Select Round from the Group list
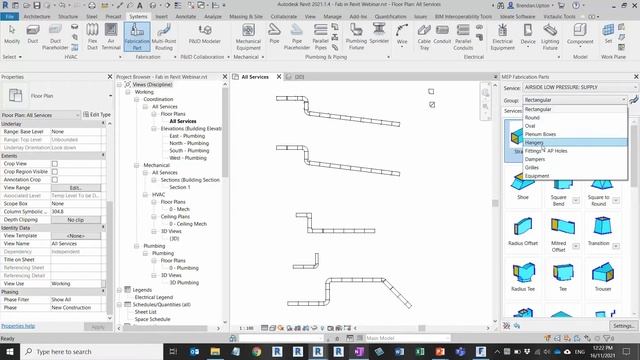The height and width of the screenshot is (360, 640). point(575,118)
